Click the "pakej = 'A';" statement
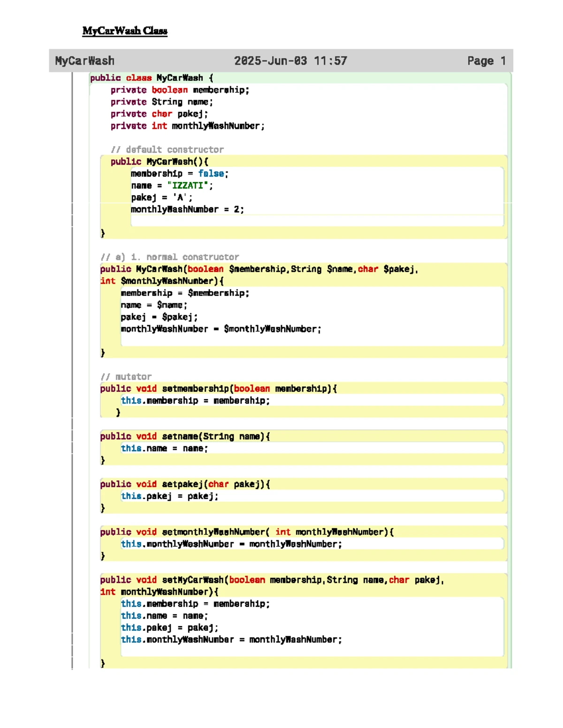 162,198
